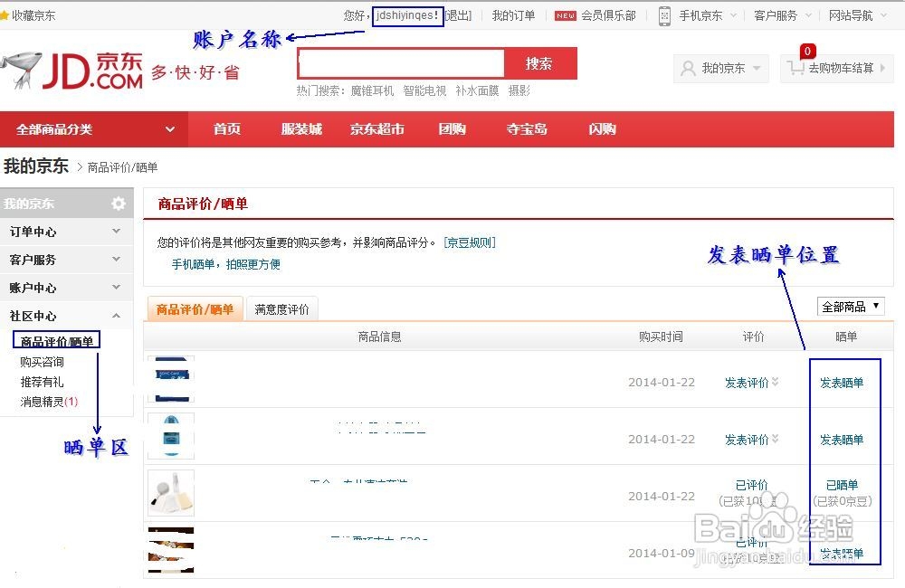The image size is (905, 588).
Task: Click 发表晒单 for the first product
Action: (x=843, y=383)
